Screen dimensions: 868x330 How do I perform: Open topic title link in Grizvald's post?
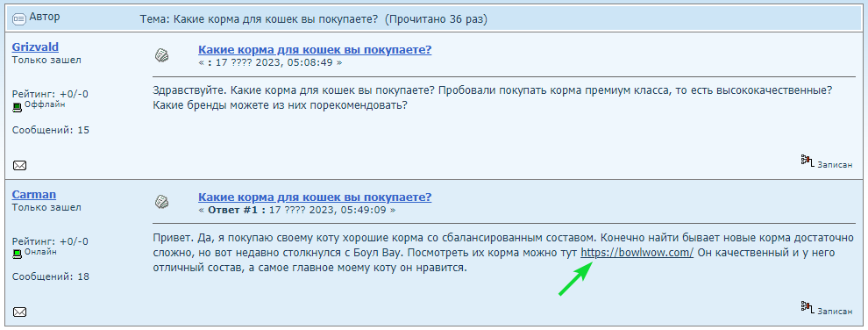[315, 50]
